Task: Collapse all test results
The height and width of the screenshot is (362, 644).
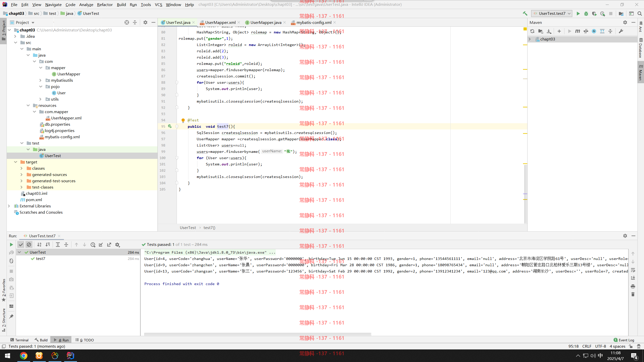Action: click(66, 245)
